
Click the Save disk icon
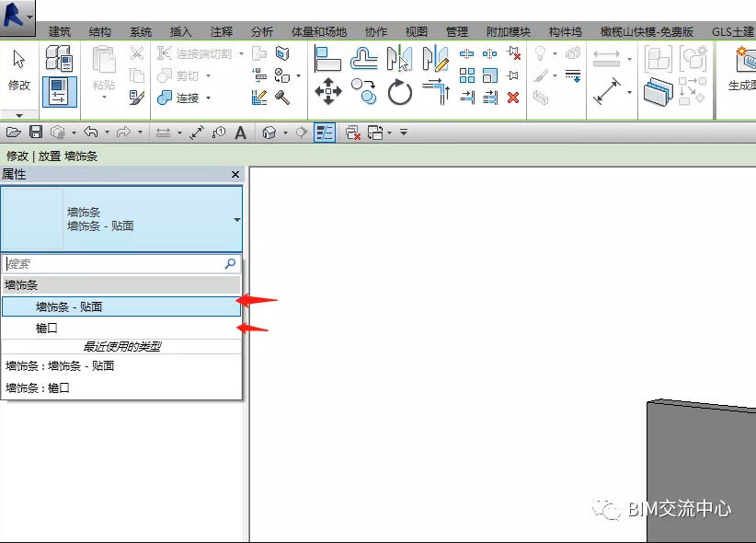36,133
